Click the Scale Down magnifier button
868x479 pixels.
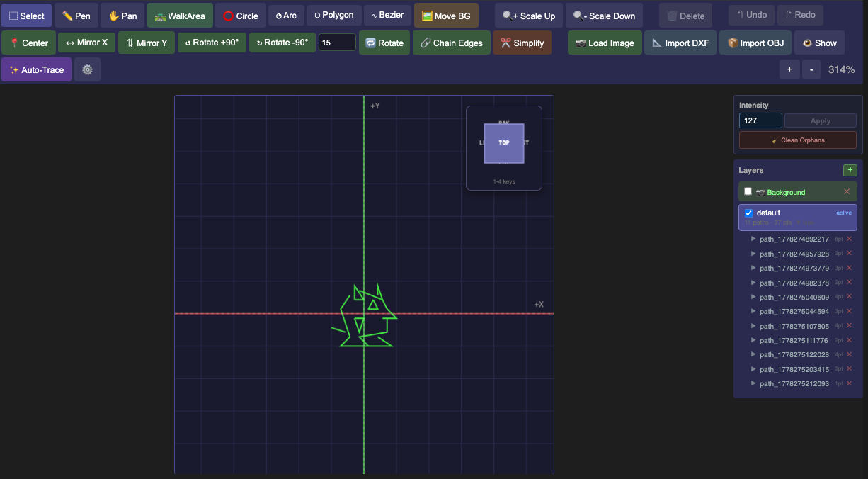[x=604, y=16]
